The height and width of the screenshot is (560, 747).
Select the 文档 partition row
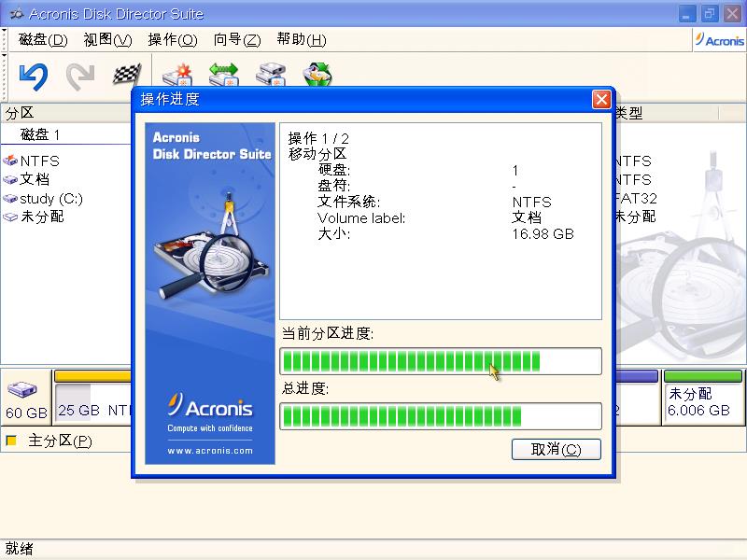click(x=65, y=179)
